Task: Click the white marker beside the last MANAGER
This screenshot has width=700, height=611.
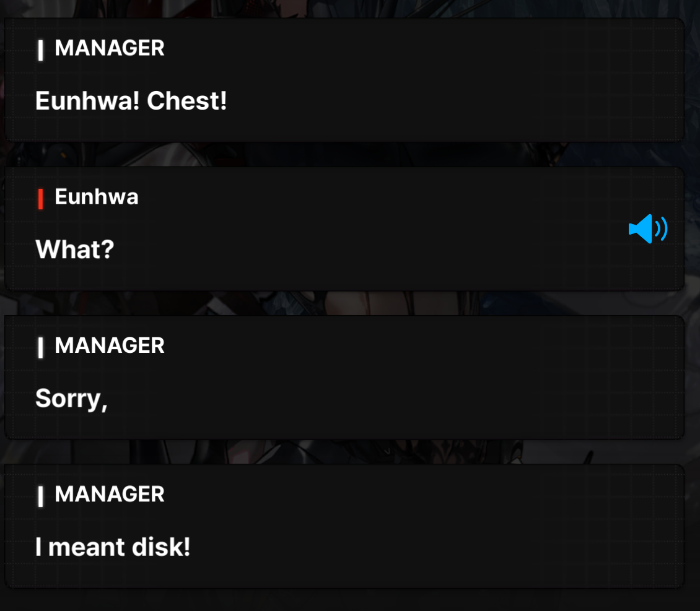Action: tap(41, 496)
